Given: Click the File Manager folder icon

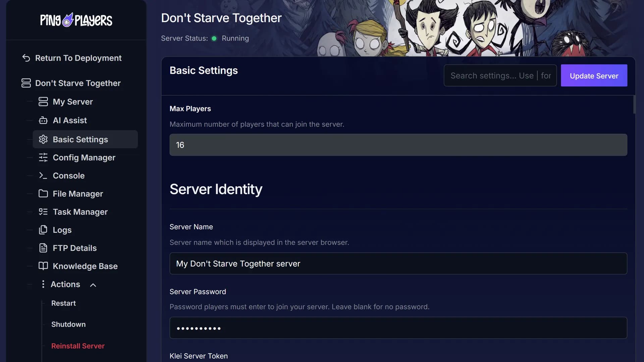Looking at the screenshot, I should coord(43,194).
